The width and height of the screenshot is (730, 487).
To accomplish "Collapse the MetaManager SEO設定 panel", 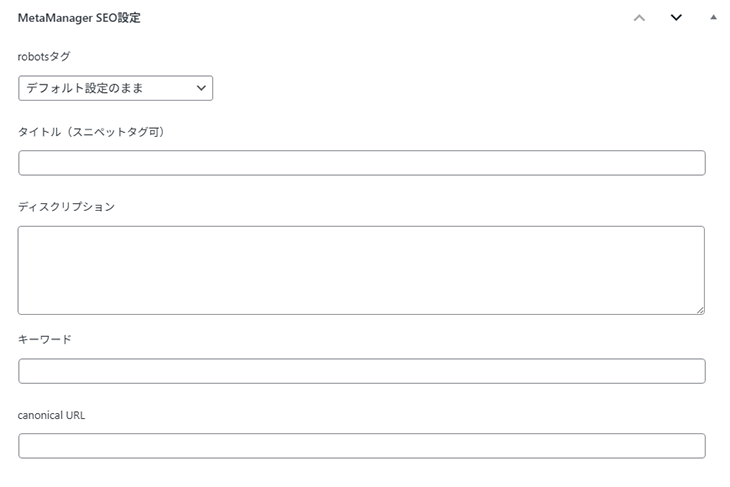I will [713, 17].
